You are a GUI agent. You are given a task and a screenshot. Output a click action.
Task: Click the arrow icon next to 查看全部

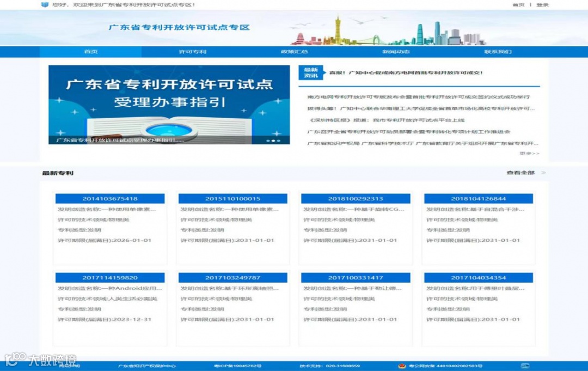[x=543, y=173]
